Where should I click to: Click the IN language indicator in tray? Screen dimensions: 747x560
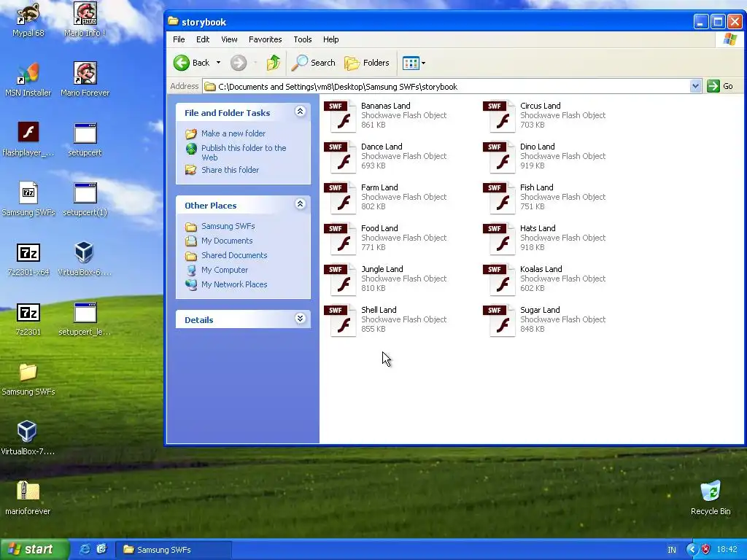672,550
